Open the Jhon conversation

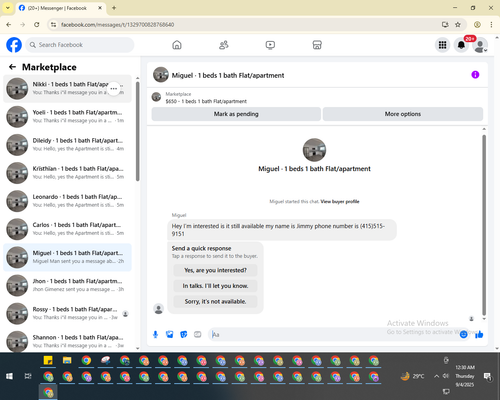pyautogui.click(x=67, y=285)
